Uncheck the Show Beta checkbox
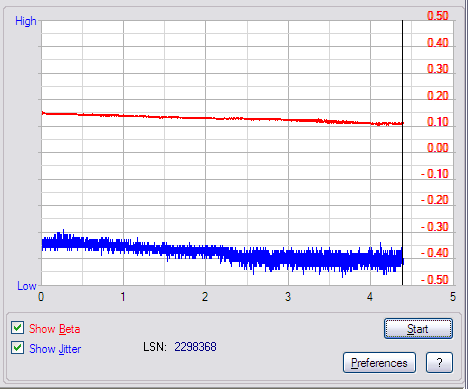 17,328
